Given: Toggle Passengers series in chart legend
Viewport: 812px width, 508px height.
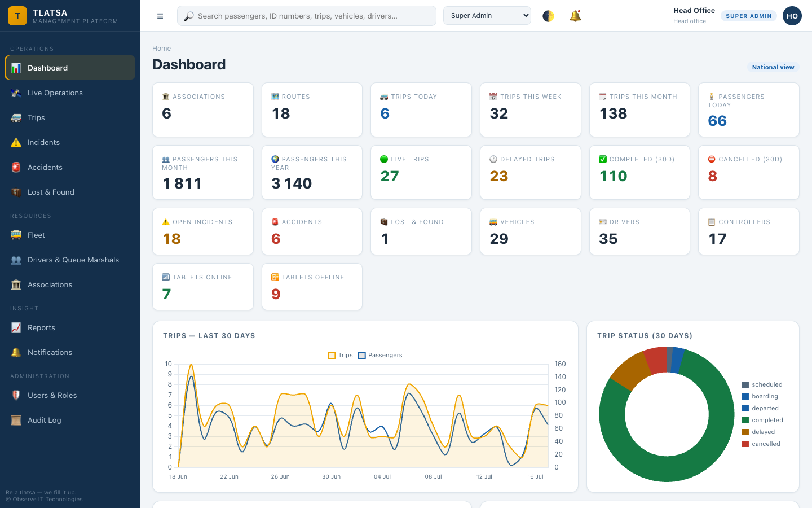Looking at the screenshot, I should point(381,355).
